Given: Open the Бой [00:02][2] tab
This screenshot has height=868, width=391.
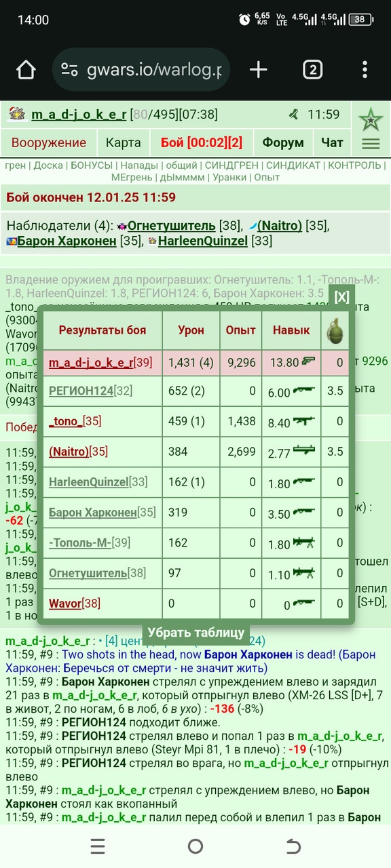Looking at the screenshot, I should click(202, 142).
